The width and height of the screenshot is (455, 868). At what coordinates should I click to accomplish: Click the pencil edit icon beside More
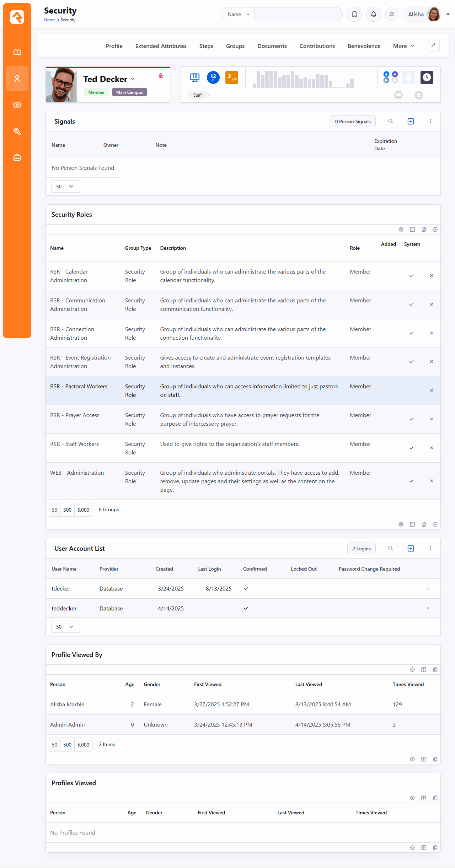[x=433, y=45]
